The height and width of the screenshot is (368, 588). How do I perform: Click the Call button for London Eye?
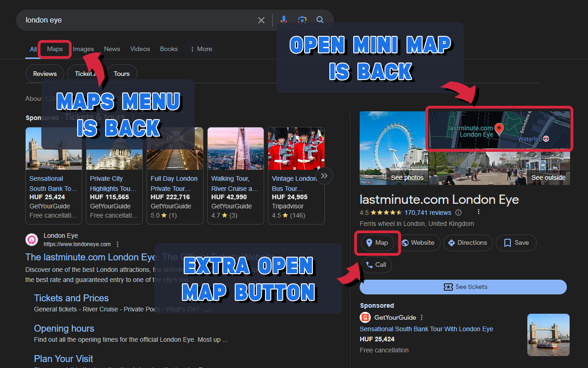(376, 264)
